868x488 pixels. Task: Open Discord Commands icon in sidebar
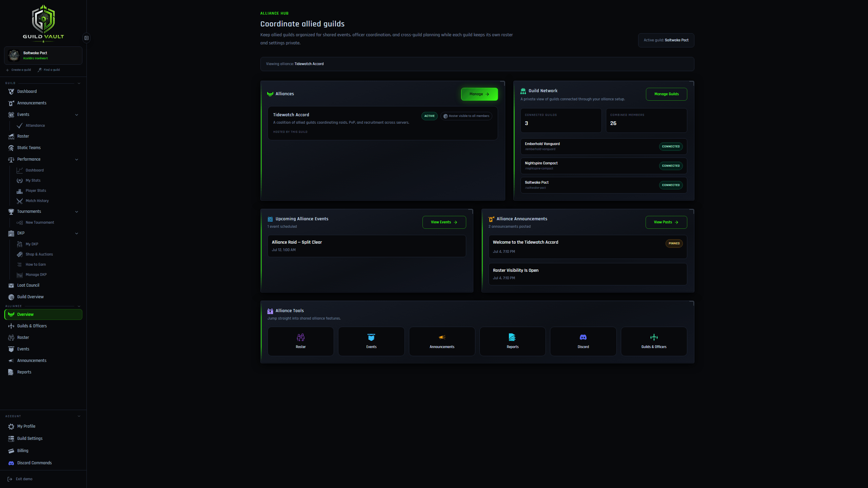click(11, 463)
